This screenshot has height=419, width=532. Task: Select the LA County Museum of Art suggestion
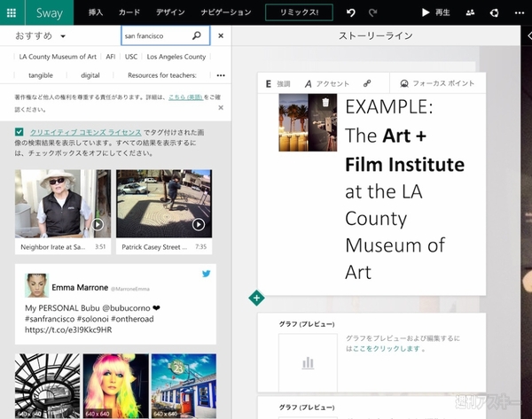click(58, 57)
